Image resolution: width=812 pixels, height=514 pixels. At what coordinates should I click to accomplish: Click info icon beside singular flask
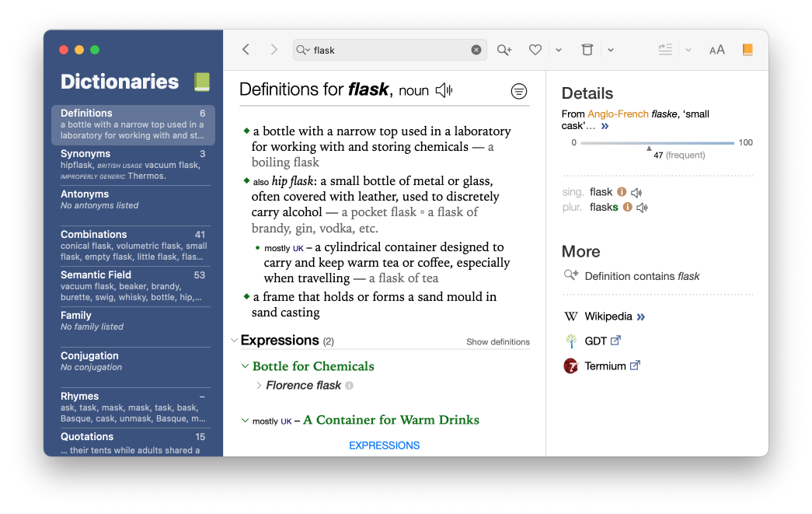point(622,192)
